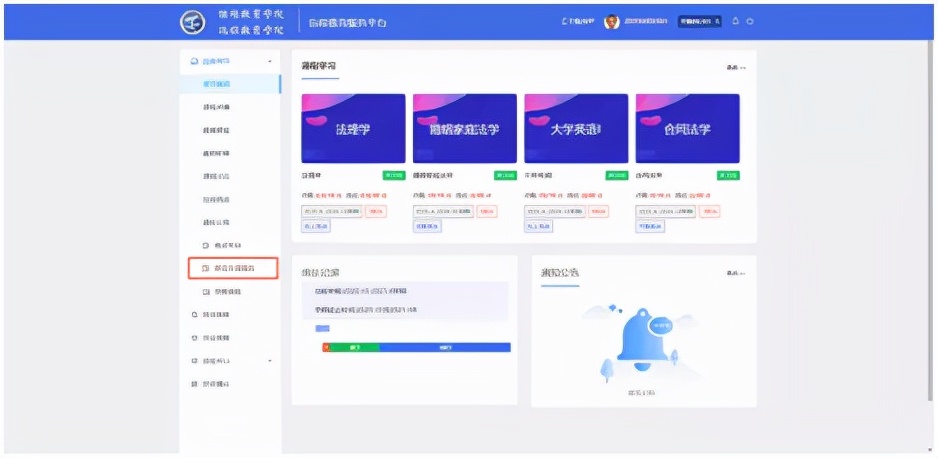
Task: Open the more link in the notices panel
Action: pyautogui.click(x=736, y=273)
